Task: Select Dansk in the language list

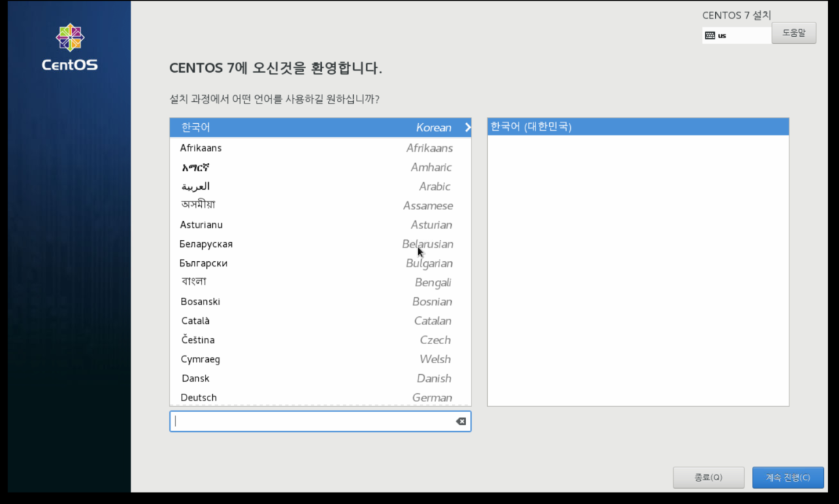Action: pyautogui.click(x=320, y=378)
